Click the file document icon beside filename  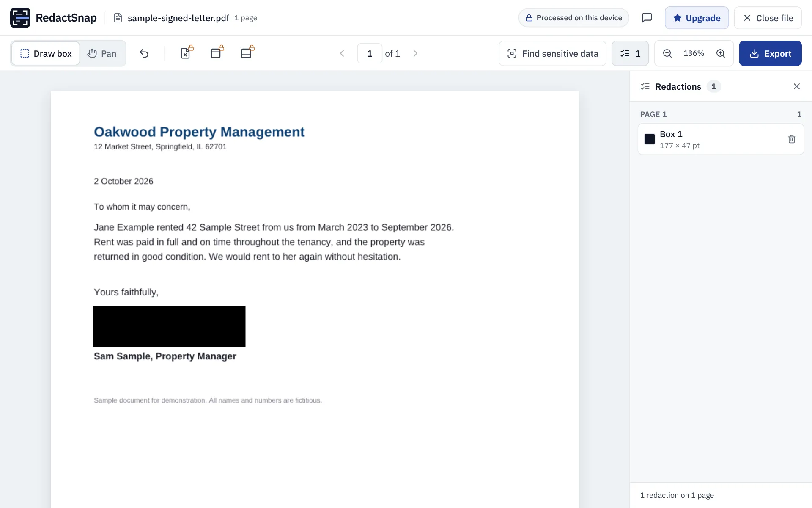(118, 18)
